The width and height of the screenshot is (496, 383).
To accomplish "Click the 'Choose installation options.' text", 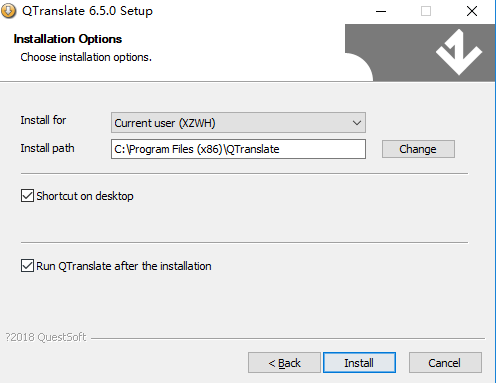I will coord(86,57).
